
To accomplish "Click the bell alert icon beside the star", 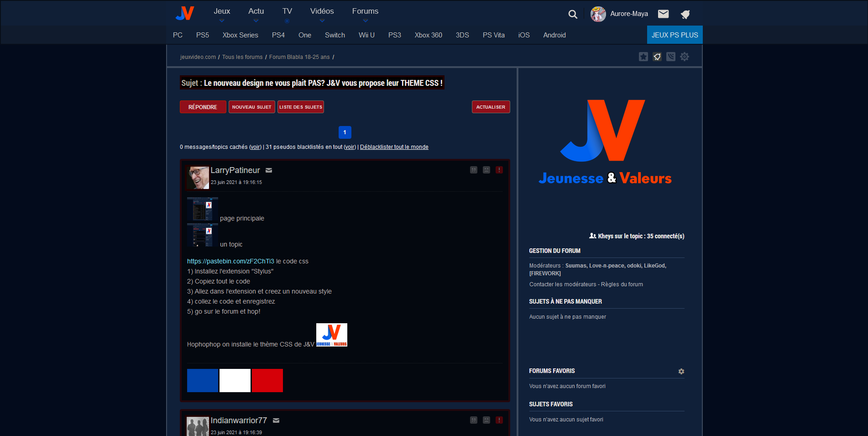I will pos(657,57).
